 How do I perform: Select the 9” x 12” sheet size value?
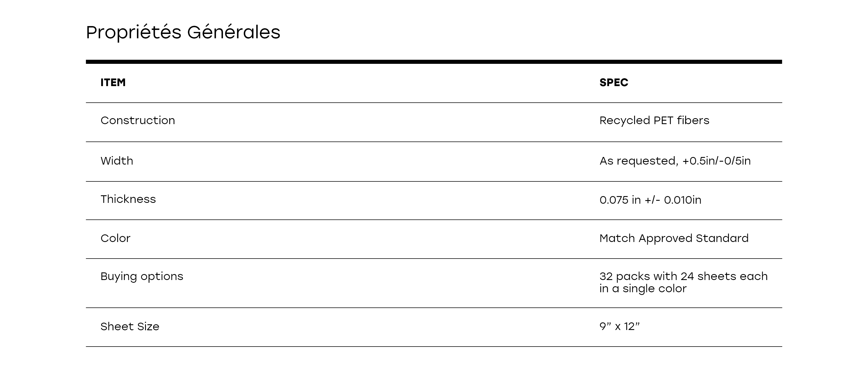click(619, 326)
